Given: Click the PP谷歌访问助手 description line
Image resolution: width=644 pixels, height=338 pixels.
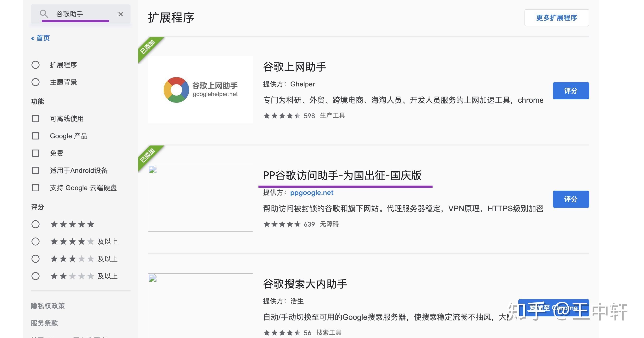Looking at the screenshot, I should pos(403,209).
